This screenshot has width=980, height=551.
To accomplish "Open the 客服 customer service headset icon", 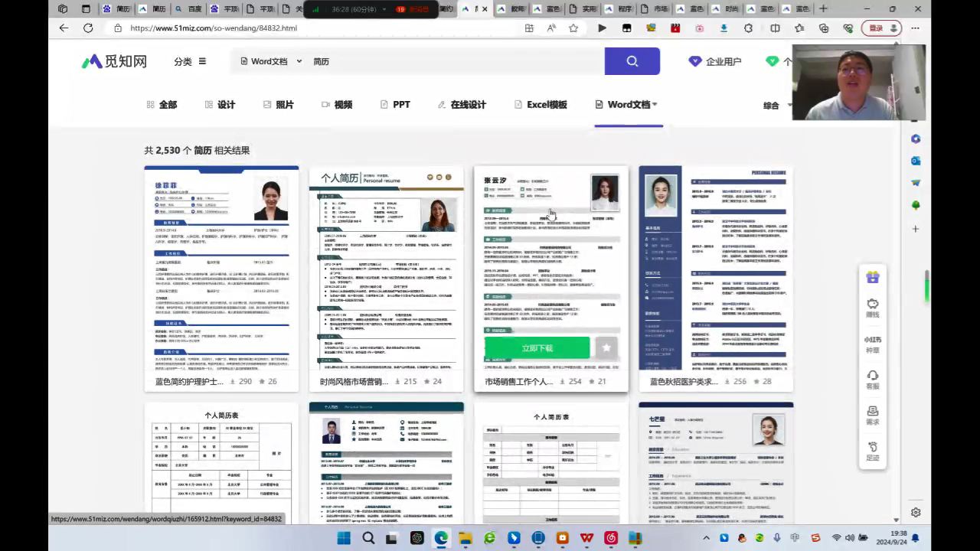I will pyautogui.click(x=872, y=380).
